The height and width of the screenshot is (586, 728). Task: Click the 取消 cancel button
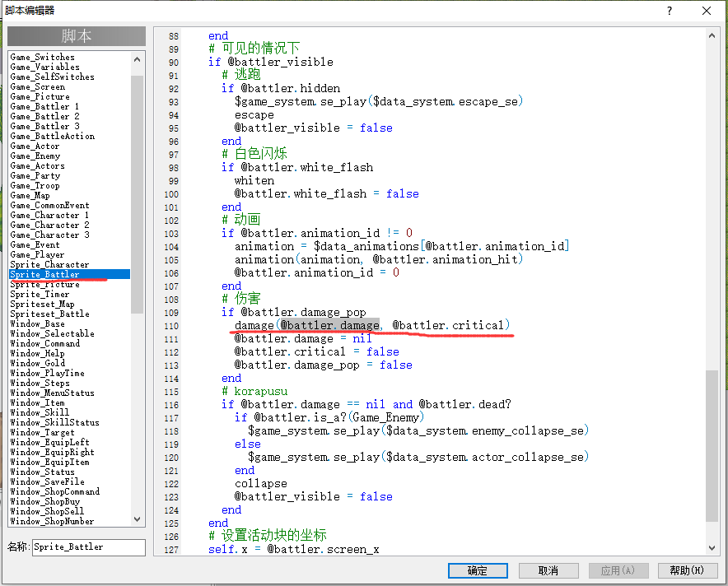click(548, 570)
